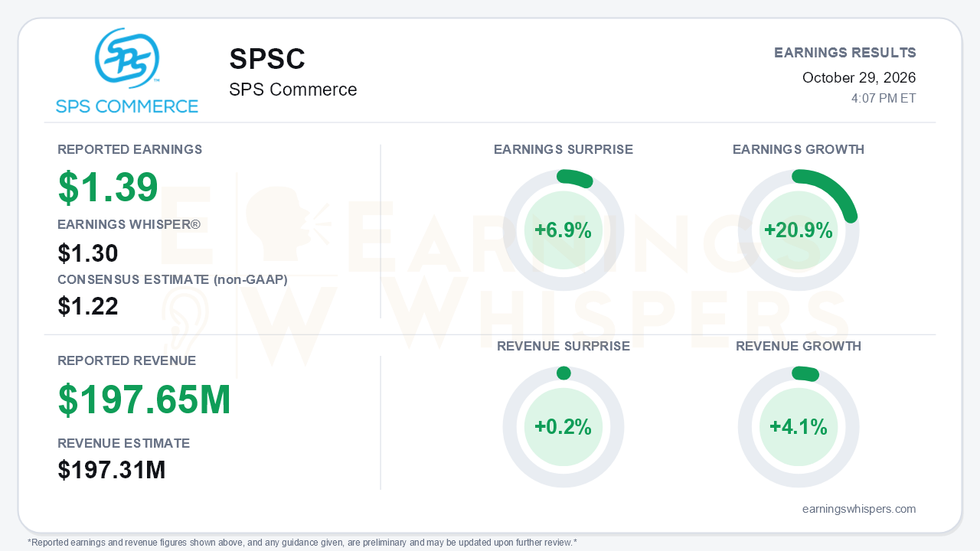Select reported revenue $197.65M
The height and width of the screenshot is (551, 980).
[x=145, y=399]
